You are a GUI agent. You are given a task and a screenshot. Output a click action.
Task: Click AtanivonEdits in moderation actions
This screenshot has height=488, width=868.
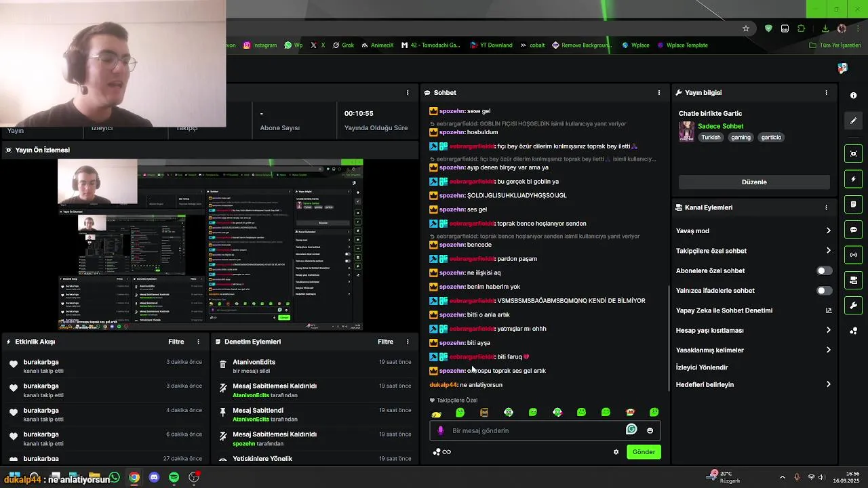click(254, 362)
